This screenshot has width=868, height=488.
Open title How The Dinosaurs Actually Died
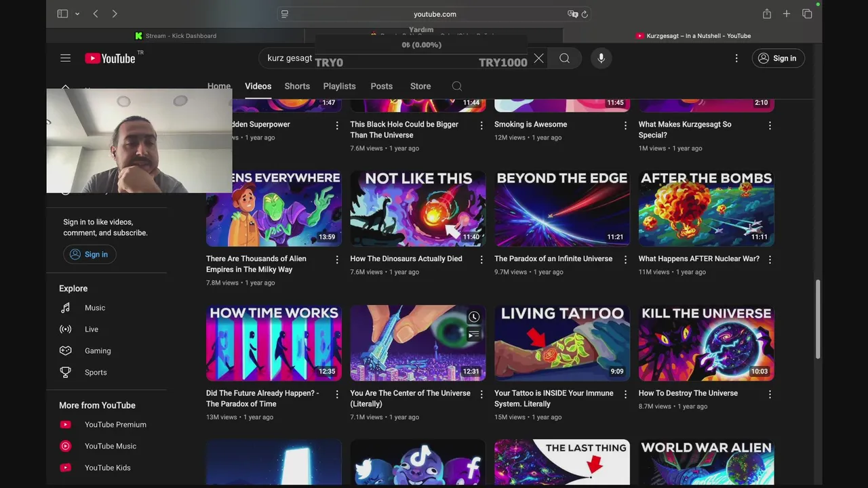click(406, 259)
